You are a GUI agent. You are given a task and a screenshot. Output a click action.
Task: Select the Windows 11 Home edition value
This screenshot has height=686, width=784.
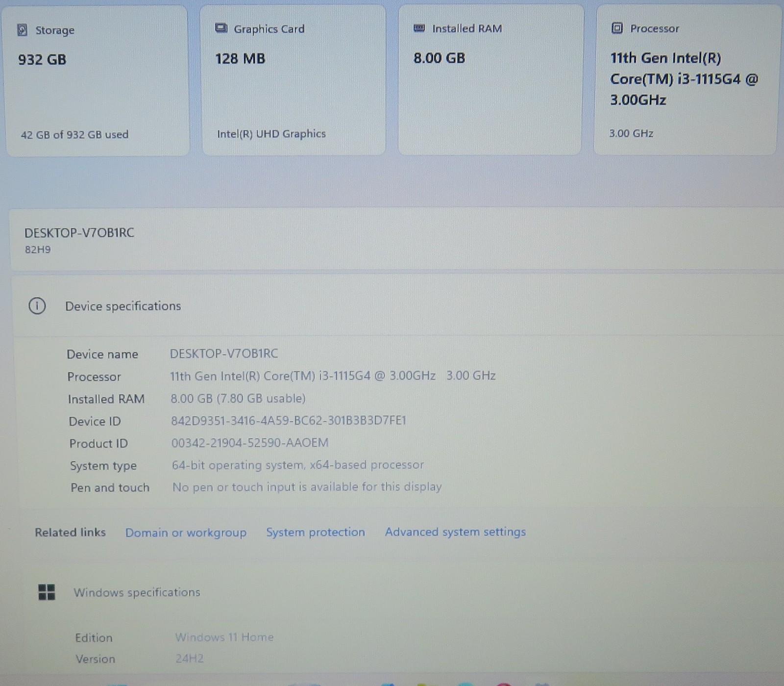[224, 637]
